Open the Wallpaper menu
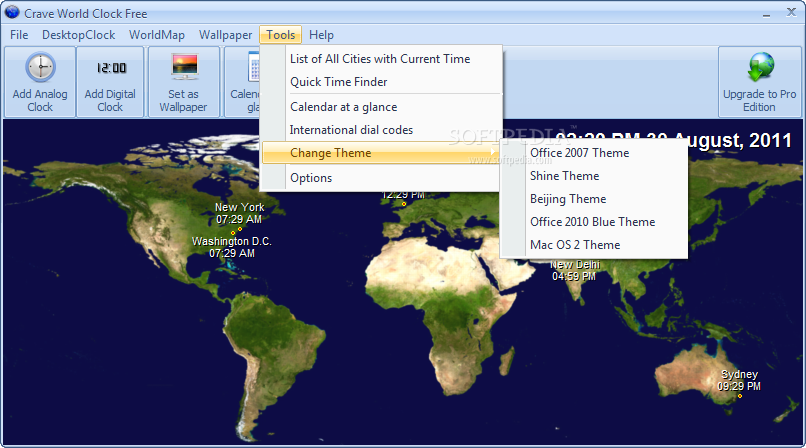The width and height of the screenshot is (806, 448). point(226,35)
